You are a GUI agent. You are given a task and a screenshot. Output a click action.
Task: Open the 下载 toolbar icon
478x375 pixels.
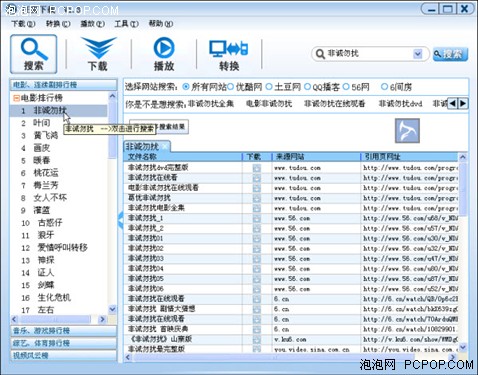(98, 54)
